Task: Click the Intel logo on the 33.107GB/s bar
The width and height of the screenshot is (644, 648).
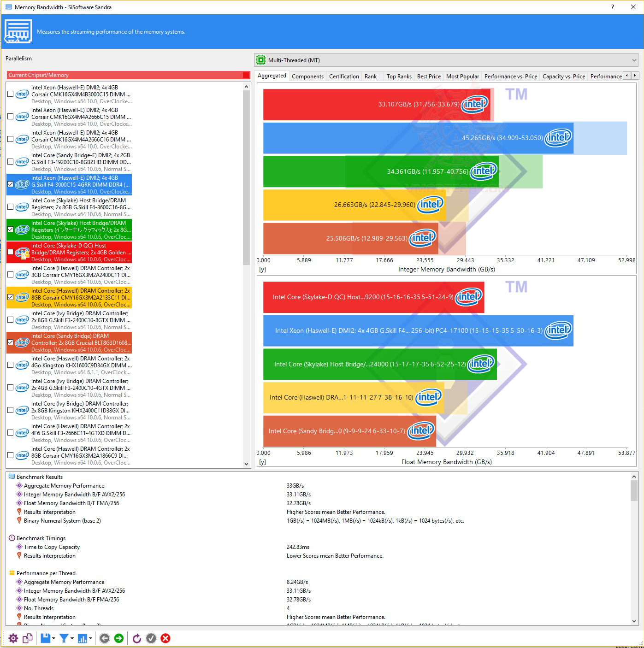Action: click(474, 104)
